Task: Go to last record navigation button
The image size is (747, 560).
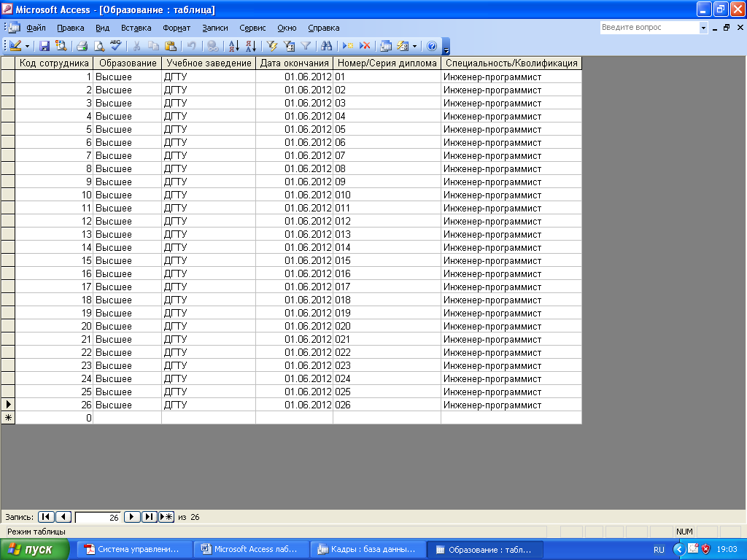Action: tap(149, 517)
